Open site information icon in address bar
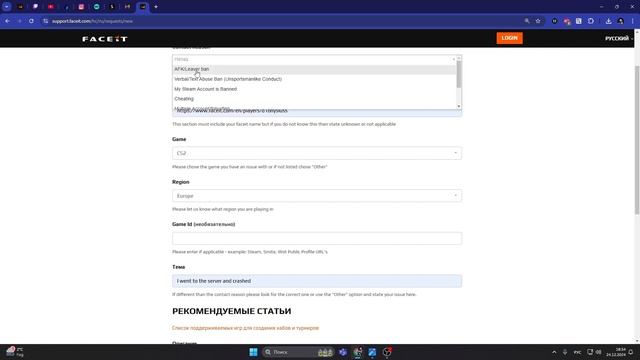 (x=45, y=21)
